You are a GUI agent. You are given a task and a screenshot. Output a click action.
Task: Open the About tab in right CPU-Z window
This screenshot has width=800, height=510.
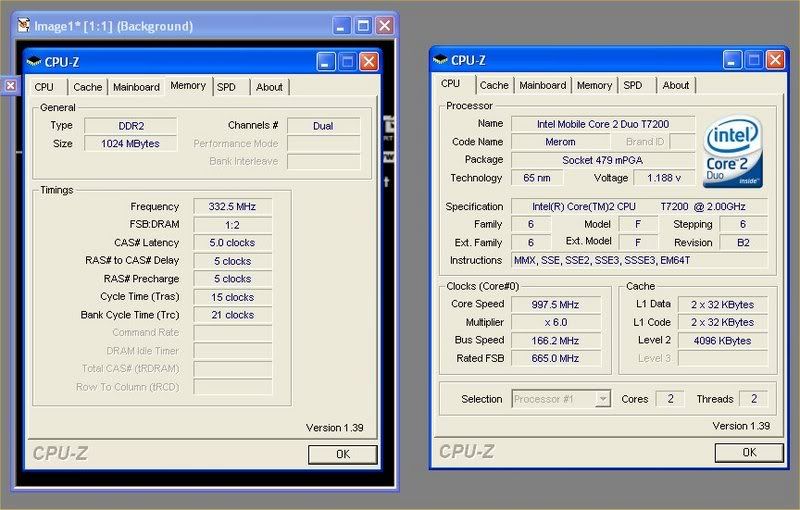click(x=676, y=85)
